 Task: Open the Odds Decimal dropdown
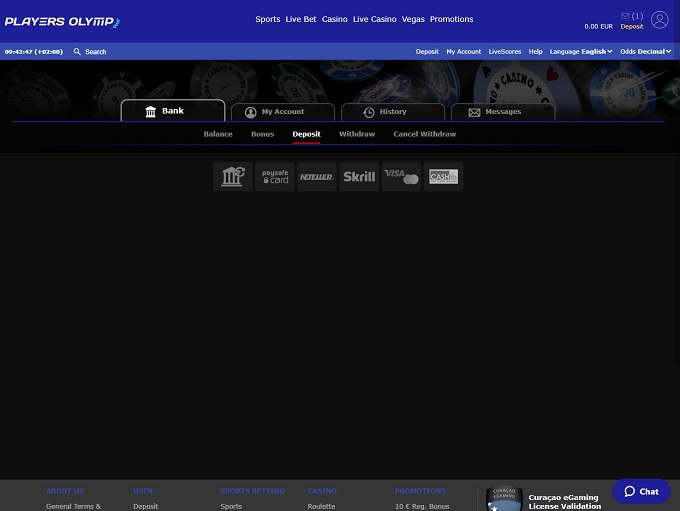(643, 51)
